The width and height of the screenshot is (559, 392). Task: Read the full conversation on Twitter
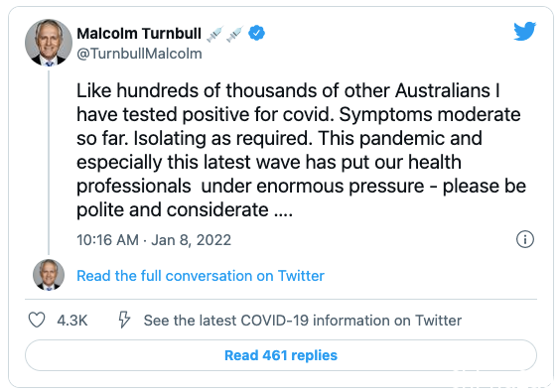201,276
